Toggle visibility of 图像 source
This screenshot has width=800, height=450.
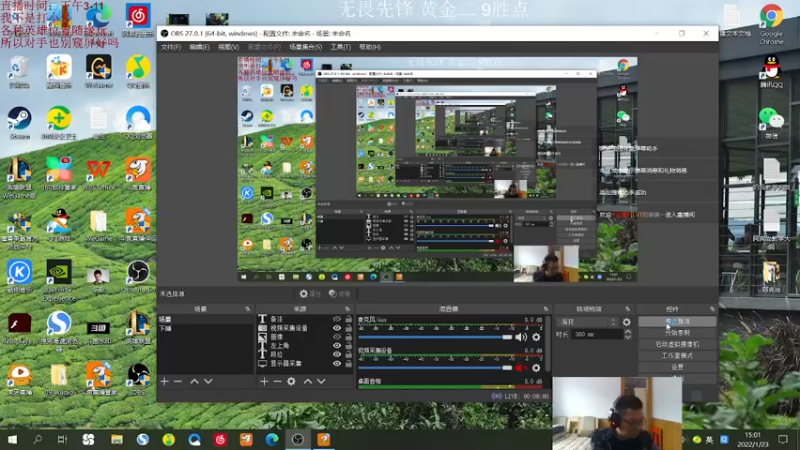(x=337, y=337)
